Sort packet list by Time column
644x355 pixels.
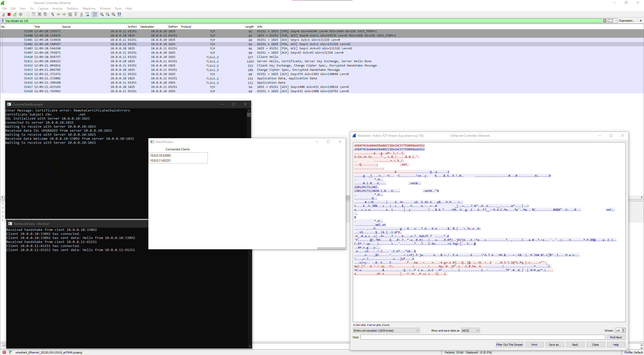47,27
